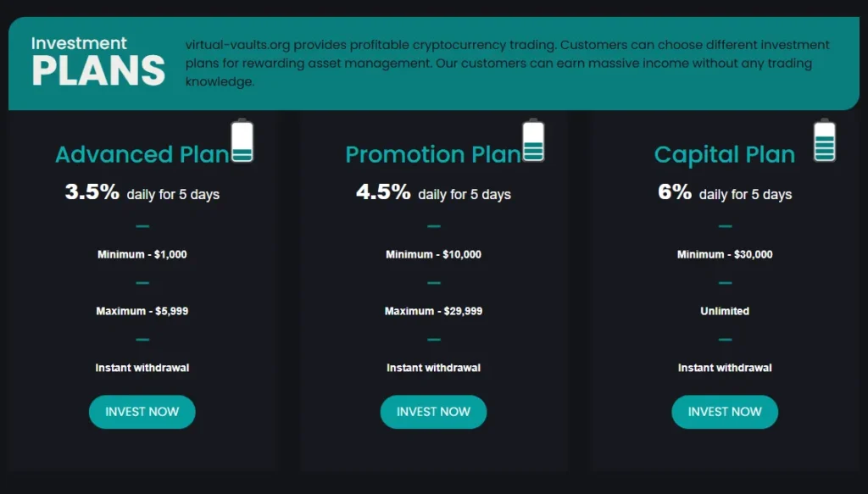
Task: Click Minimum - $30,000 in Capital Plan
Action: point(725,254)
